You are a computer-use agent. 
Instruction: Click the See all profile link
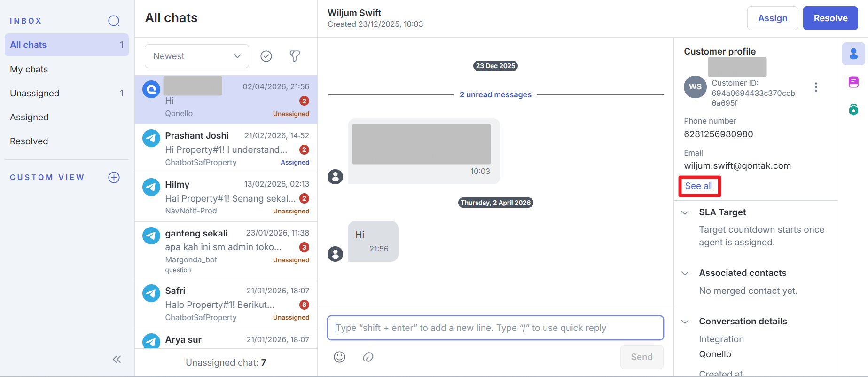click(x=699, y=186)
